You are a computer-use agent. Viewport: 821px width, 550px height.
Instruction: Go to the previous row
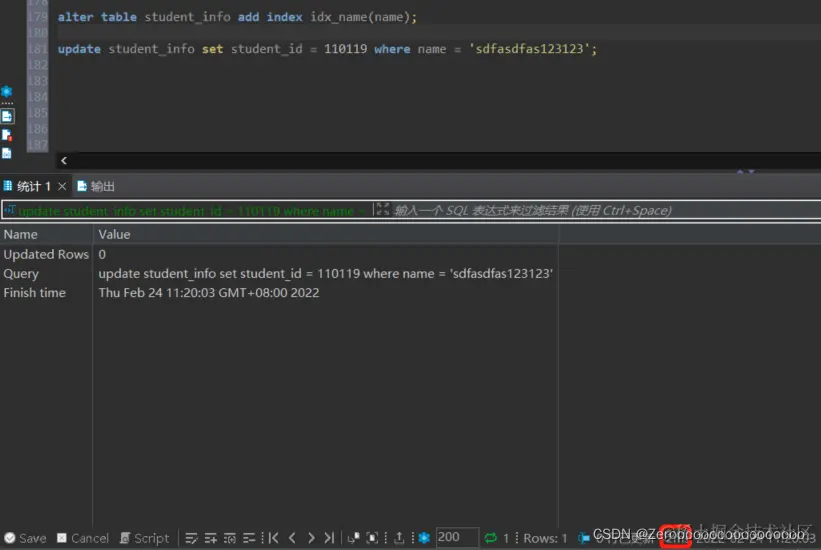[x=292, y=538]
